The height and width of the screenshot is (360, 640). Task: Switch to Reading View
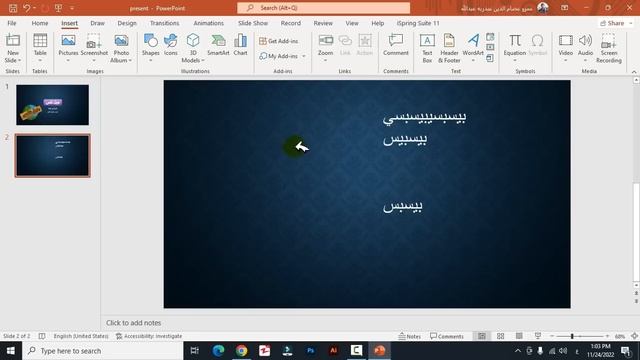point(519,336)
